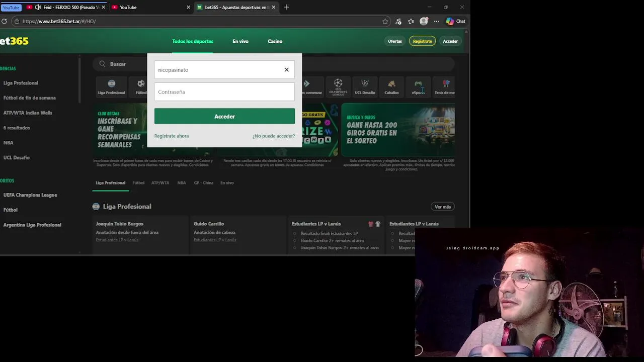644x362 pixels.
Task: Open 6 resultados in the sidebar
Action: click(17, 128)
